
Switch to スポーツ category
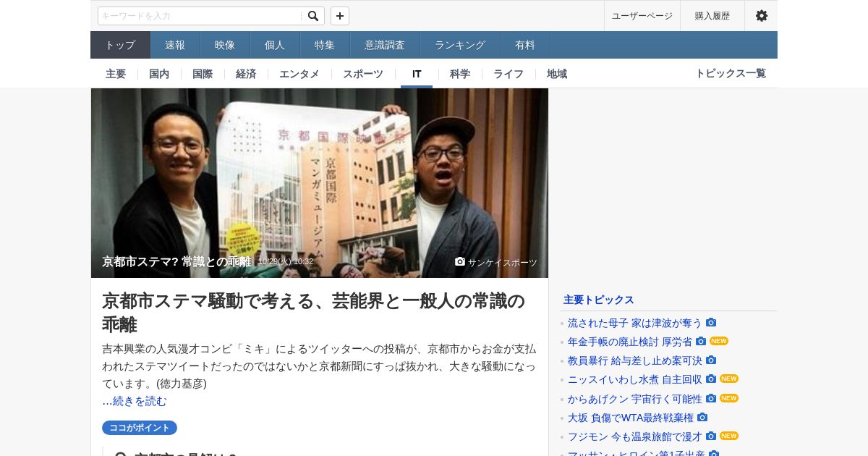click(x=363, y=74)
